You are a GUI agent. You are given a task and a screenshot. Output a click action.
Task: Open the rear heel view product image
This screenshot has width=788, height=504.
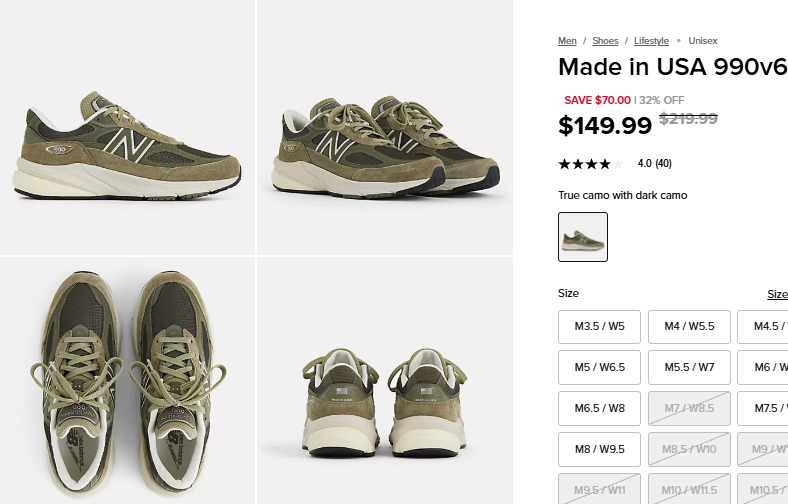coord(385,381)
